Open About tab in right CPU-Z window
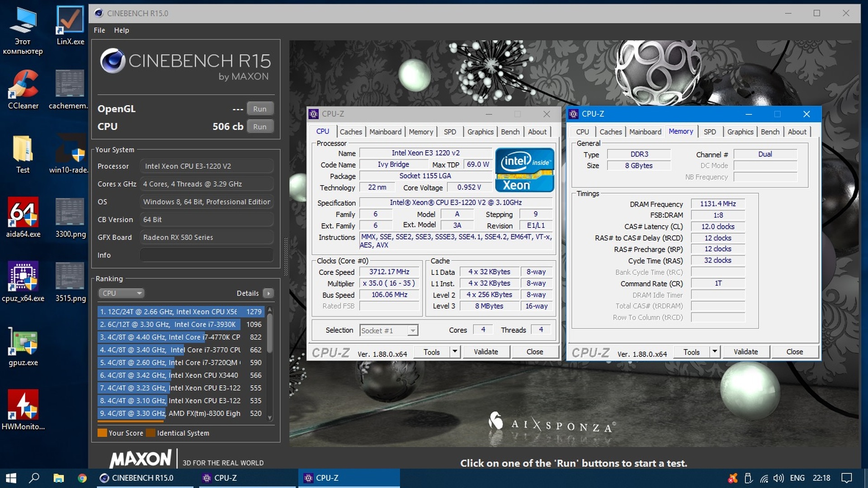 [x=797, y=132]
